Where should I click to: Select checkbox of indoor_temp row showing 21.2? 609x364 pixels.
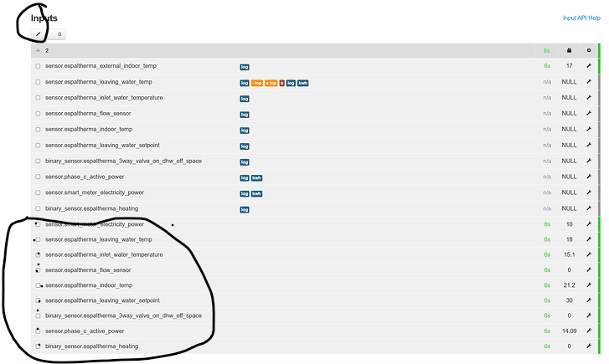(x=38, y=285)
